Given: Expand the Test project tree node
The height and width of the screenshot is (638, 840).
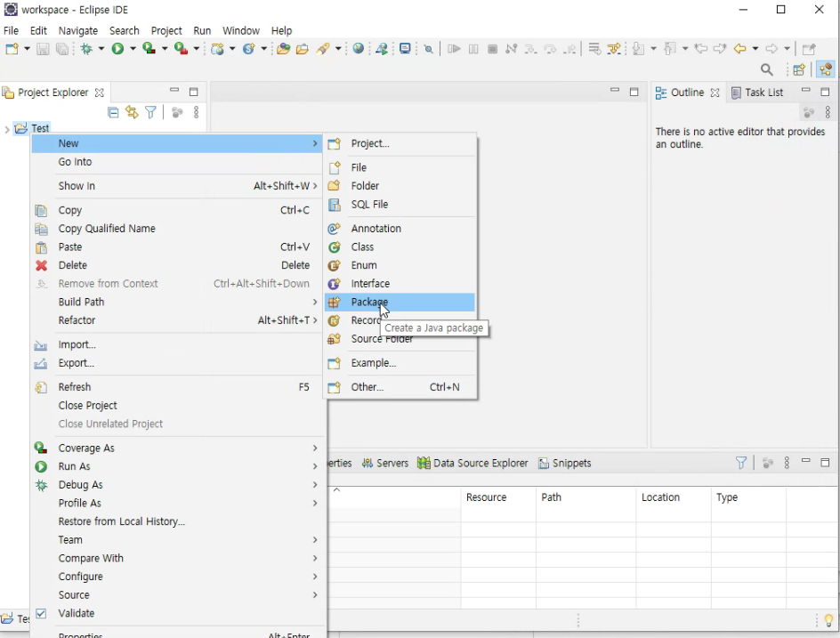Looking at the screenshot, I should [7, 129].
